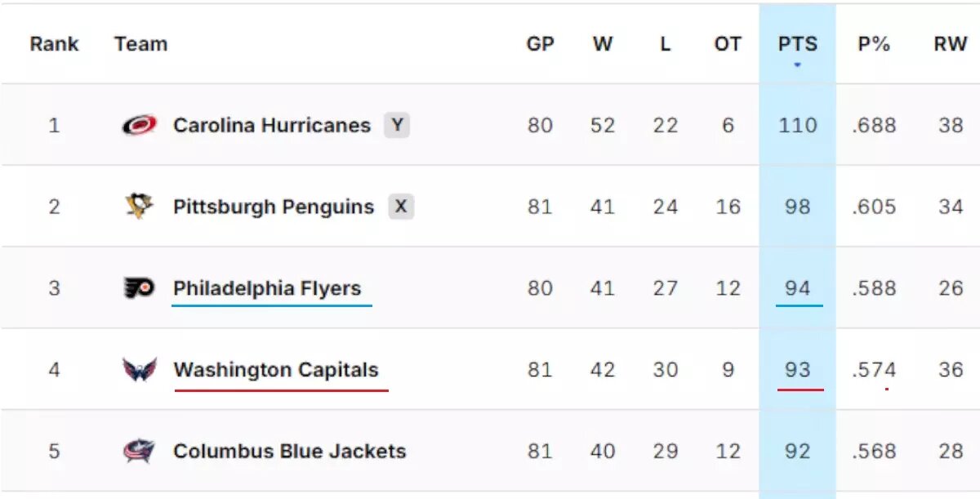Open the underlined Washington Capitals link
This screenshot has height=499, width=980.
277,369
